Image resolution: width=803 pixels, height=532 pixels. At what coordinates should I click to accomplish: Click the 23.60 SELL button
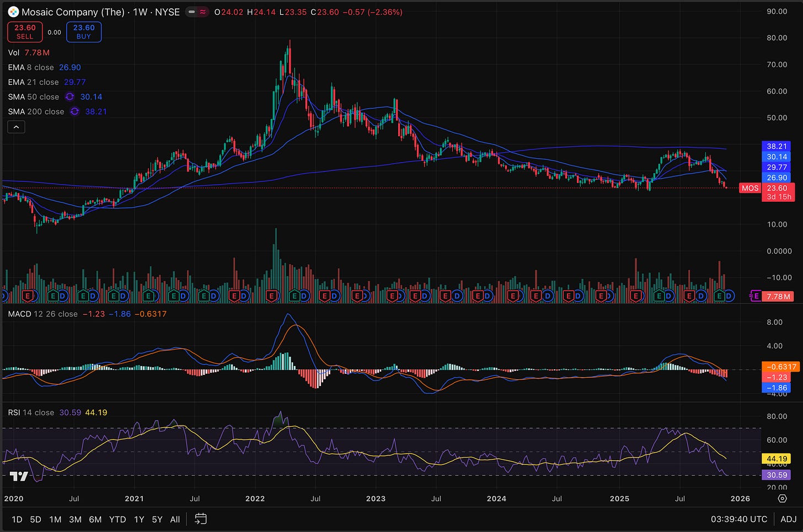point(25,32)
